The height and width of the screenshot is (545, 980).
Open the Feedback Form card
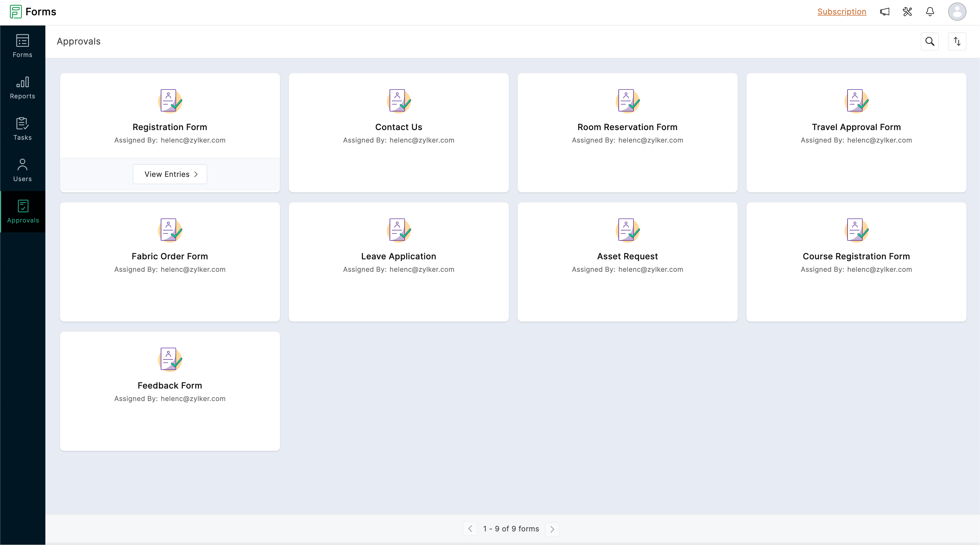170,386
